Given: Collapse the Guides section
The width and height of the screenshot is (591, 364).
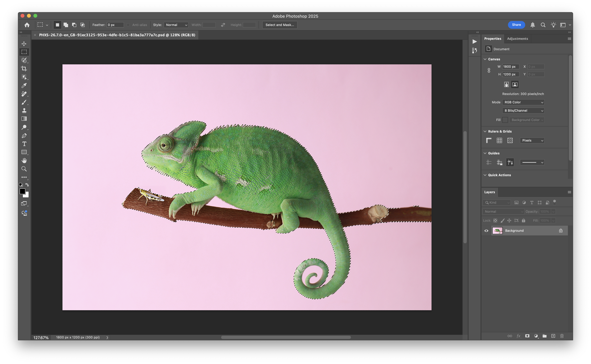Looking at the screenshot, I should point(485,153).
